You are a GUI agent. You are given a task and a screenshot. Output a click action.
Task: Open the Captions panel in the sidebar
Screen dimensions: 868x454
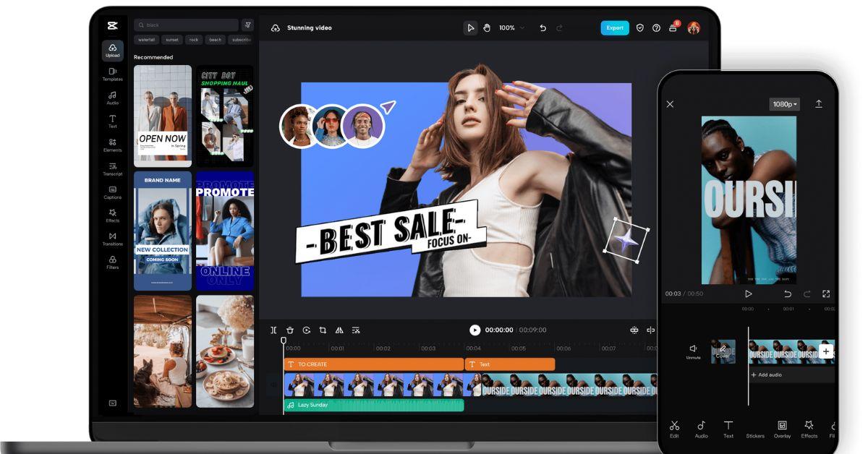(112, 192)
